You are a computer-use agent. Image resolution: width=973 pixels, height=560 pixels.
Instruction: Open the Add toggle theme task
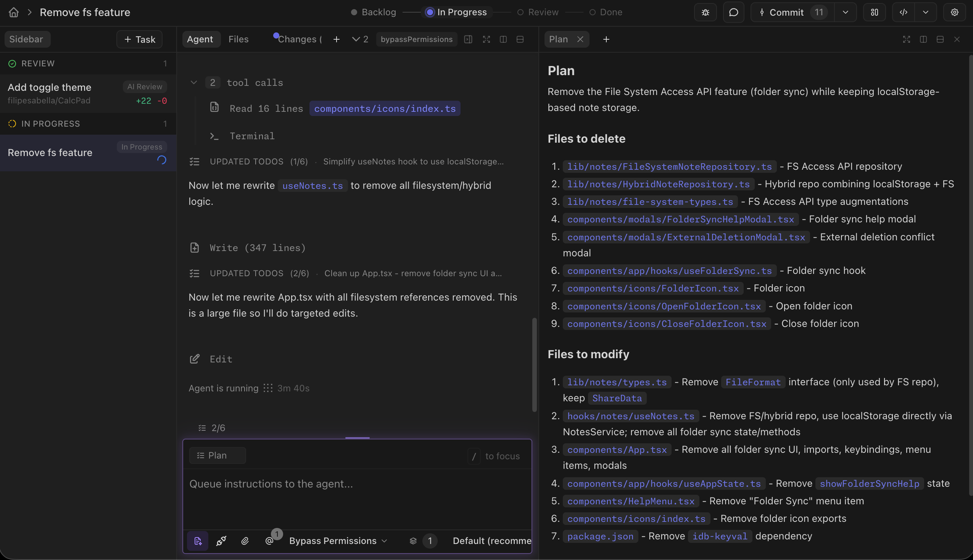[x=88, y=93]
